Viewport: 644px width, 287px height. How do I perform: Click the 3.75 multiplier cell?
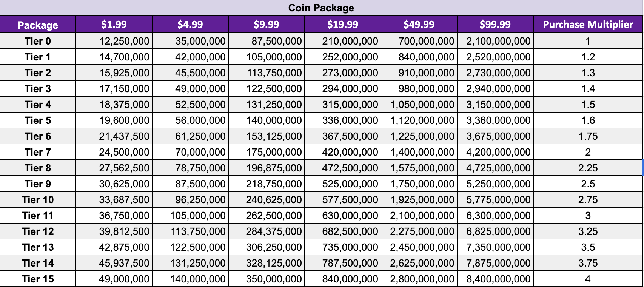tap(588, 263)
